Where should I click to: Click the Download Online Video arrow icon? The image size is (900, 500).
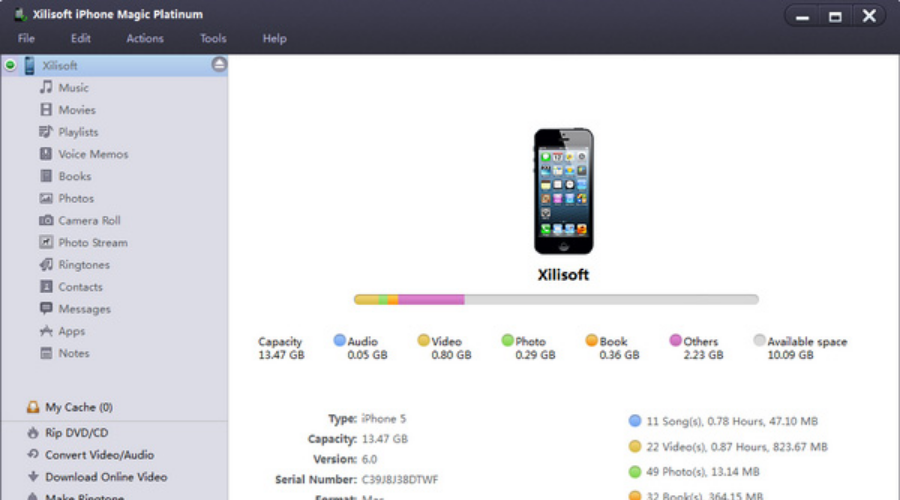click(x=33, y=476)
